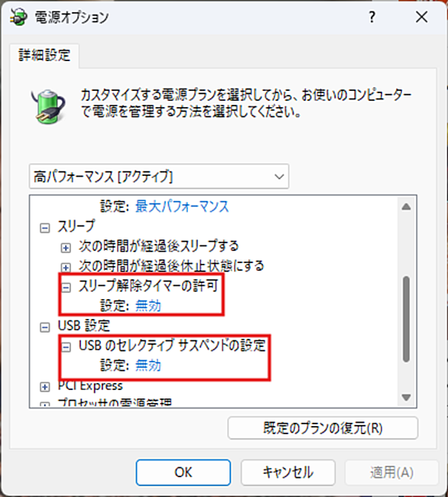Click 無効 value under USB selective suspend
Image resolution: width=448 pixels, height=497 pixels.
pyautogui.click(x=148, y=365)
